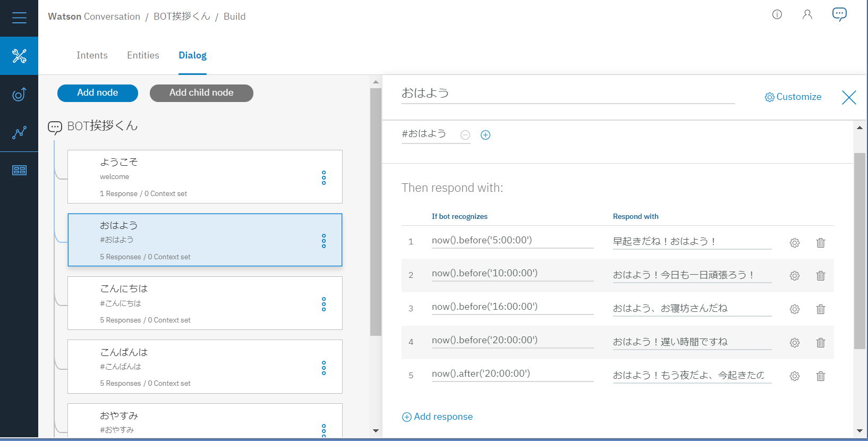The width and height of the screenshot is (868, 441).
Task: Click dialog tree scrollbar down arrow
Action: [x=376, y=431]
